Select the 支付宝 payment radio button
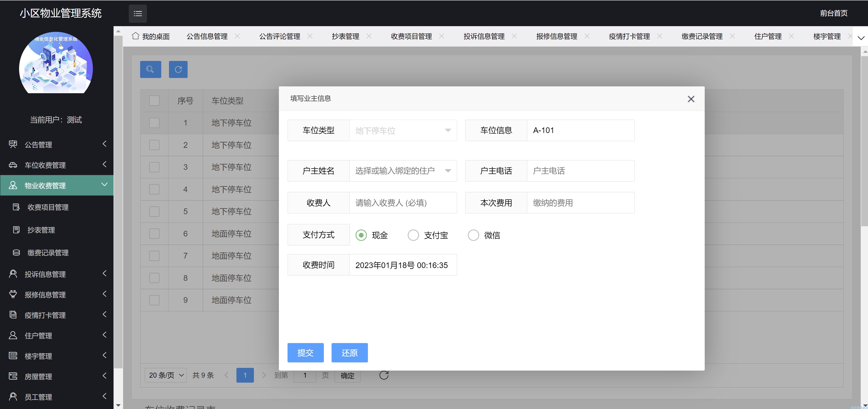Viewport: 868px width, 409px height. [413, 235]
